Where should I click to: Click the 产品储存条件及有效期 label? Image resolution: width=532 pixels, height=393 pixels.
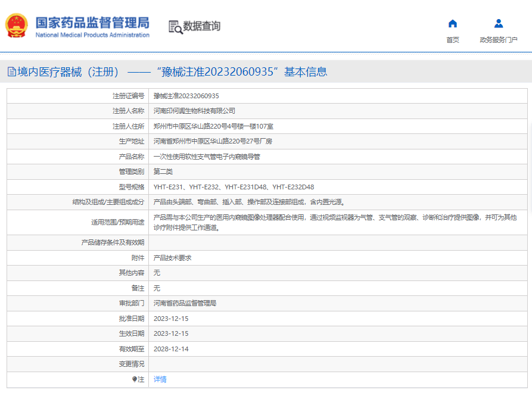[x=113, y=242]
